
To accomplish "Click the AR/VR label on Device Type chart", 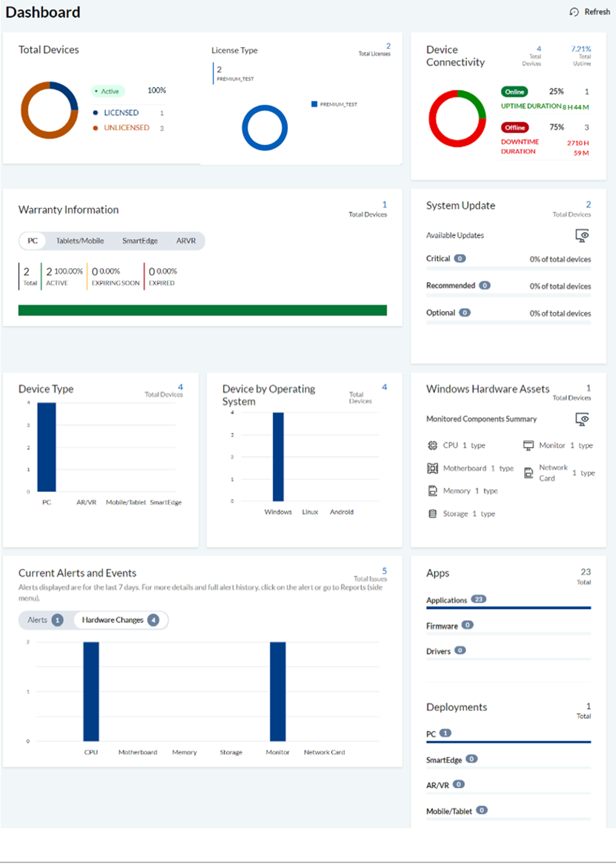I will pos(86,502).
